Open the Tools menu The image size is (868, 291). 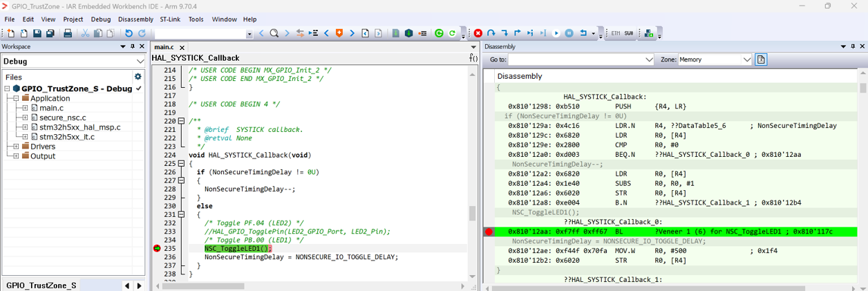[196, 19]
